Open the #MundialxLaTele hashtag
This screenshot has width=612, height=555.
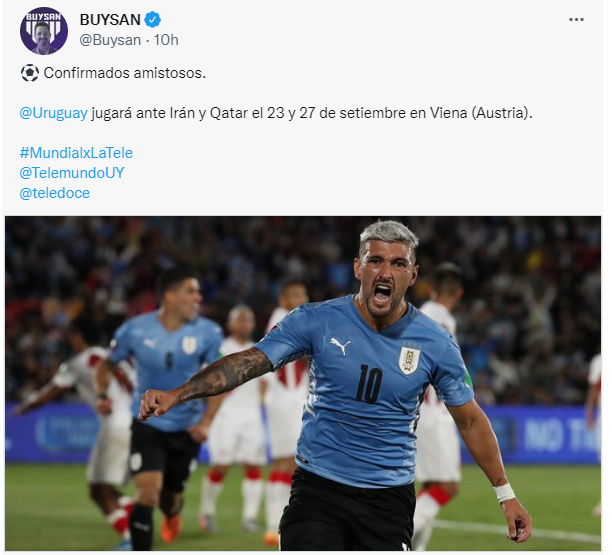coord(76,153)
